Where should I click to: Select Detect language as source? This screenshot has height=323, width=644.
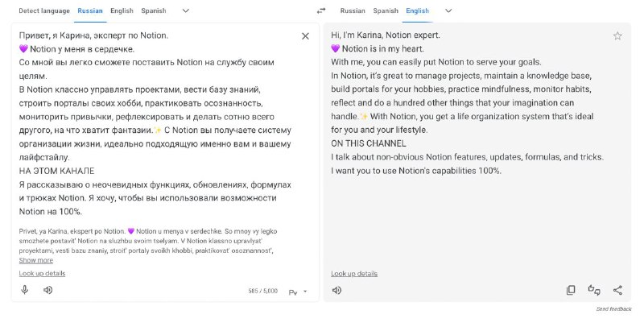pos(44,10)
